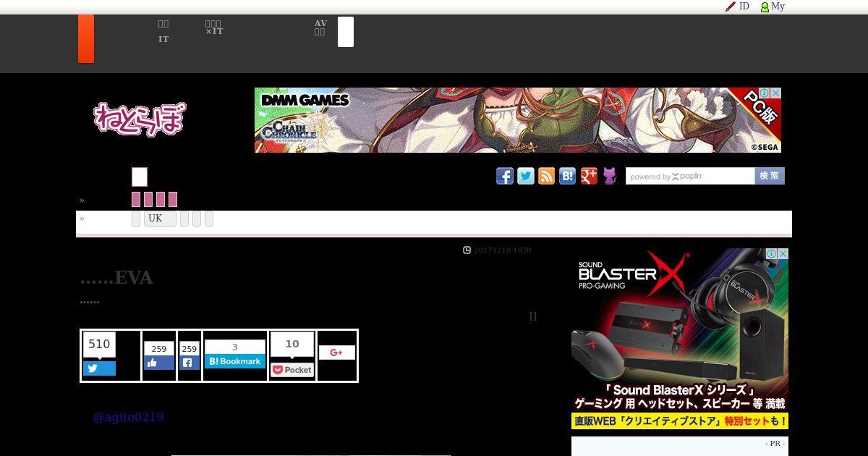Subscribe via the orange RSS icon
Viewport: 868px width, 456px height.
tap(547, 176)
